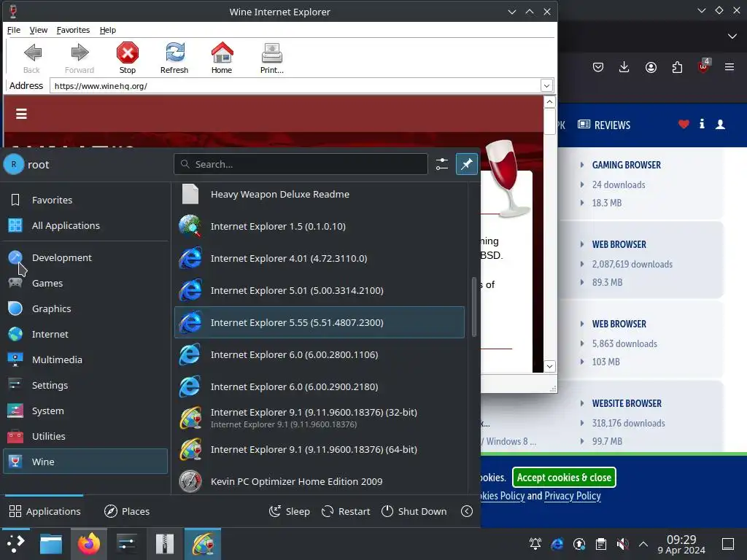Open the Favorites menu in Wine Internet Explorer

(x=73, y=30)
